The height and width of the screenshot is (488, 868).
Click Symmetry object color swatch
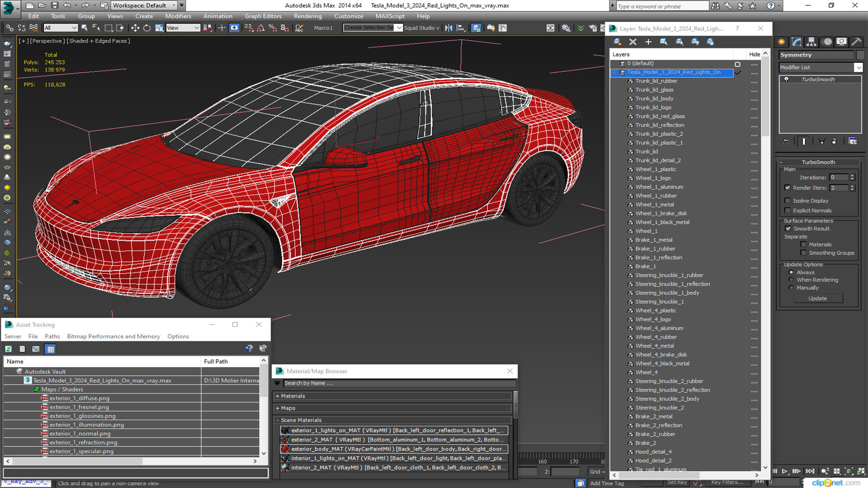[x=860, y=55]
